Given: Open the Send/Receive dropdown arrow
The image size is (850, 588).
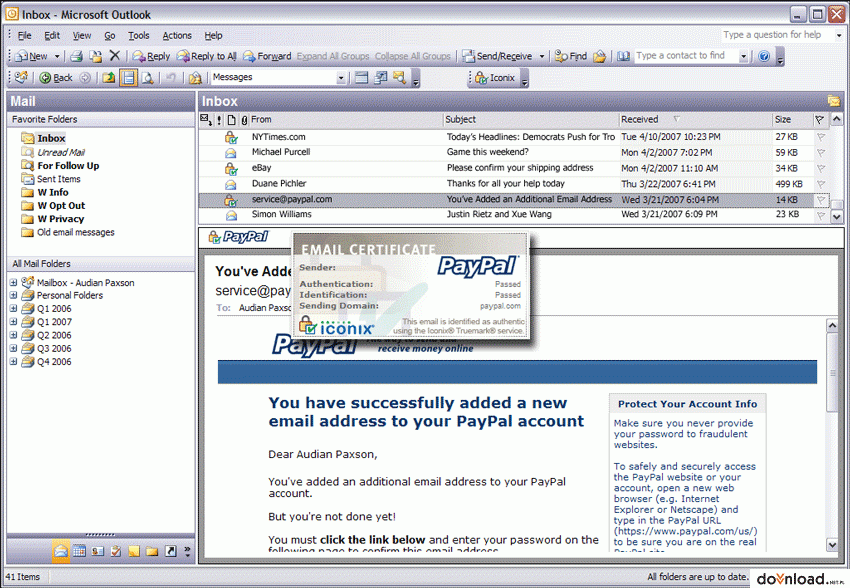Looking at the screenshot, I should coord(542,56).
